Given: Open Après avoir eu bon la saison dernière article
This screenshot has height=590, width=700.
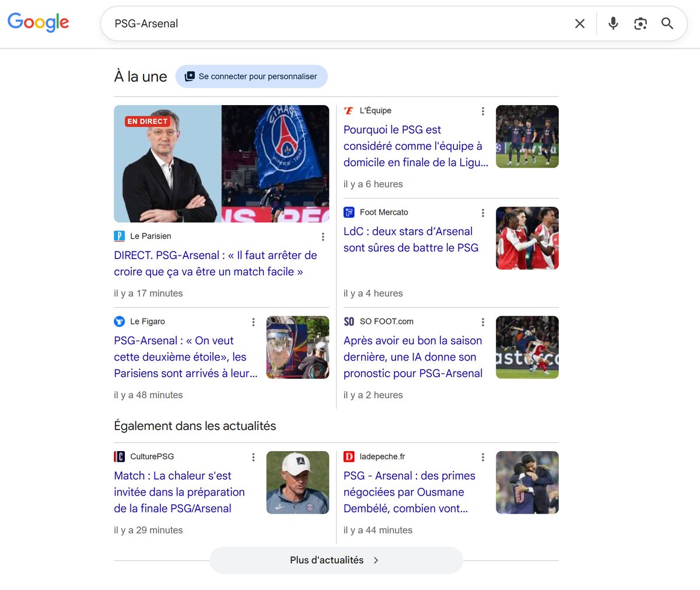Looking at the screenshot, I should [413, 357].
